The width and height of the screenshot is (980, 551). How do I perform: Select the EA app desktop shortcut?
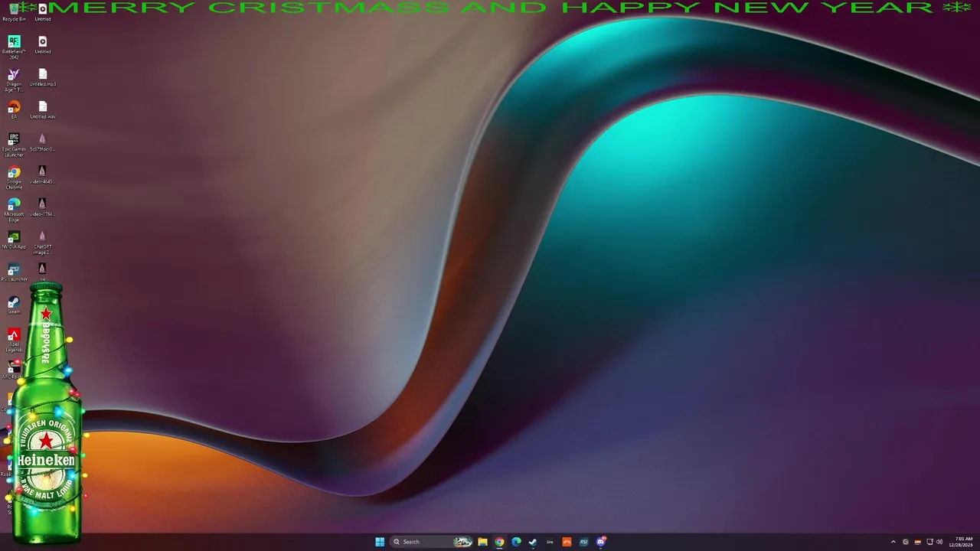coord(14,110)
